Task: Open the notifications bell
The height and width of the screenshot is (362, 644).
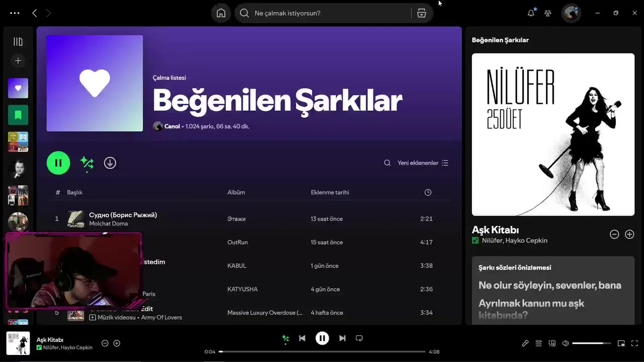Action: coord(531,13)
